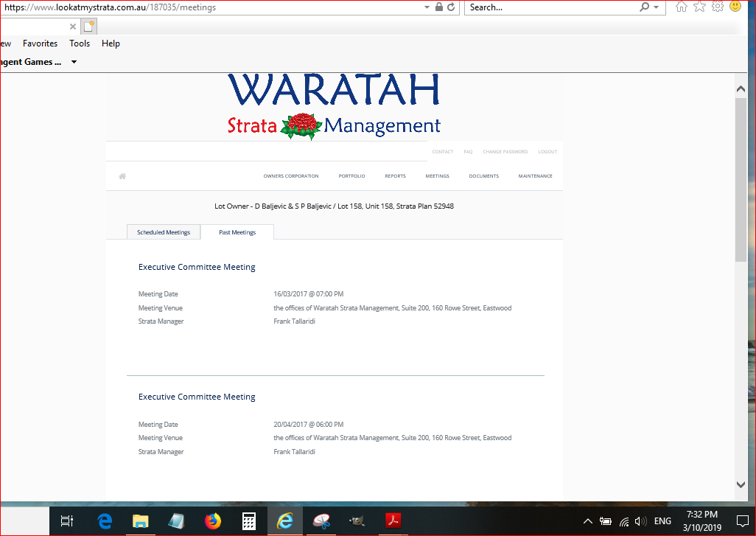Click inside the URL address field
The width and height of the screenshot is (756, 536).
(x=212, y=7)
